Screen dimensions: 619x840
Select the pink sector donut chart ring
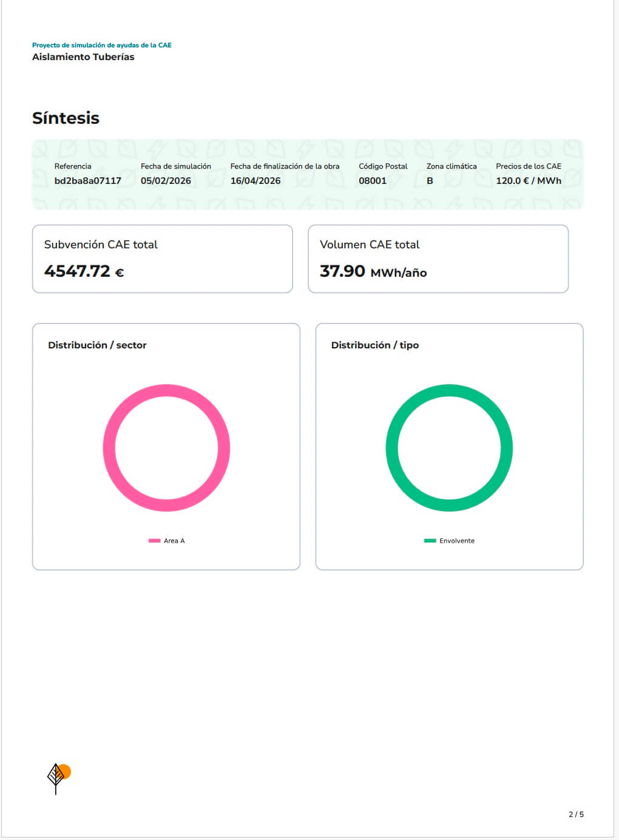109,448
